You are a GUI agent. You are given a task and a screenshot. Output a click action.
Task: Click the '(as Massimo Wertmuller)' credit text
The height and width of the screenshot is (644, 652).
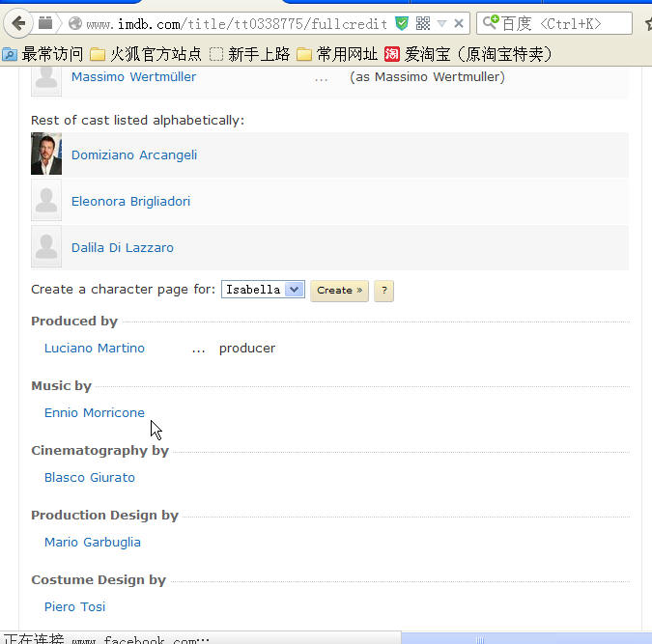point(427,77)
